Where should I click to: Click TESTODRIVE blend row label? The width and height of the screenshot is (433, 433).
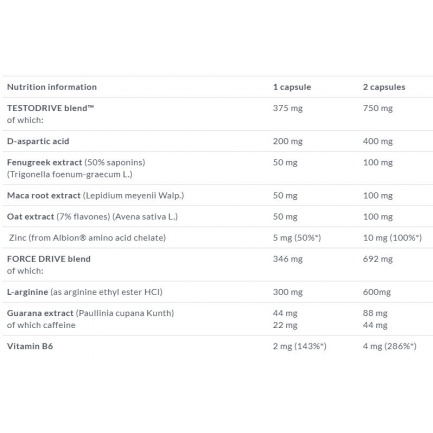(50, 108)
